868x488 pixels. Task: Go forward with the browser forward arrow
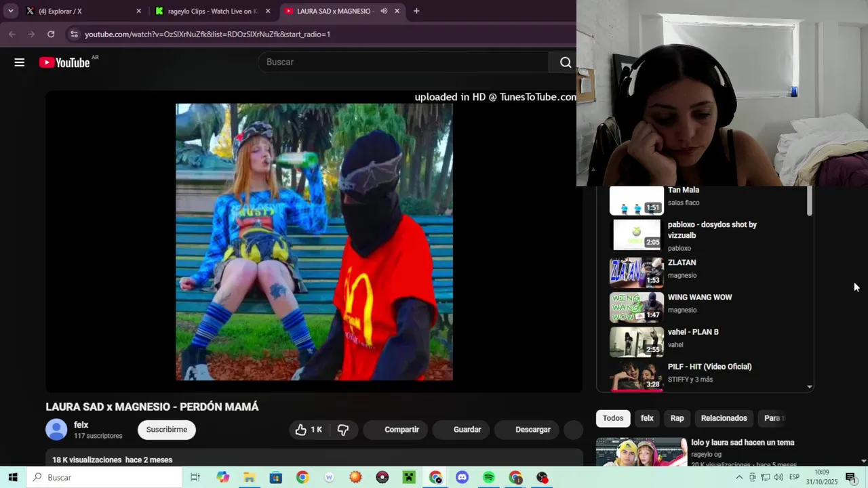(31, 34)
